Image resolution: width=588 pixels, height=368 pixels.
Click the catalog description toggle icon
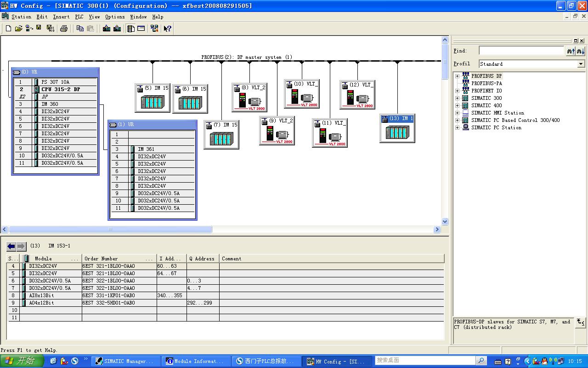(581, 322)
